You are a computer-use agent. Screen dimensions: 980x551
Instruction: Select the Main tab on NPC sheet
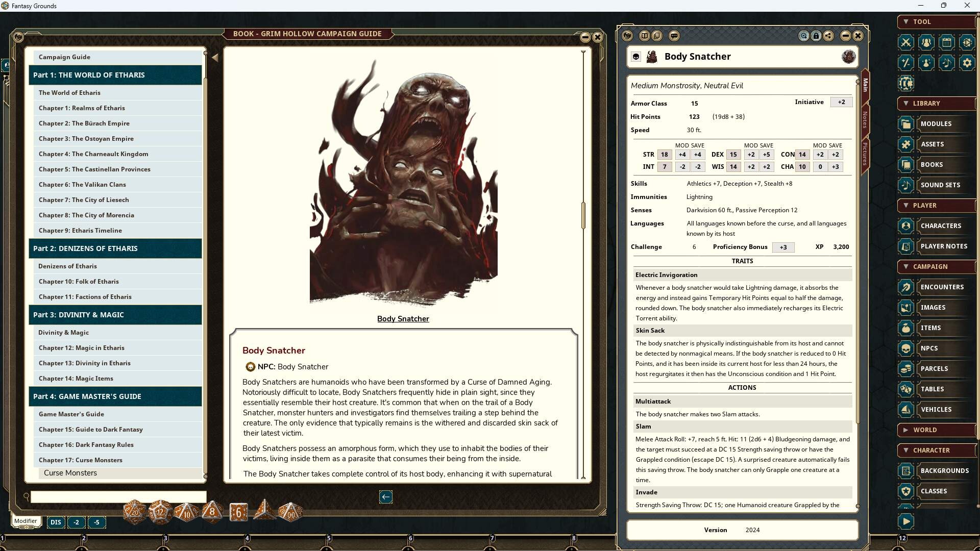tap(865, 85)
